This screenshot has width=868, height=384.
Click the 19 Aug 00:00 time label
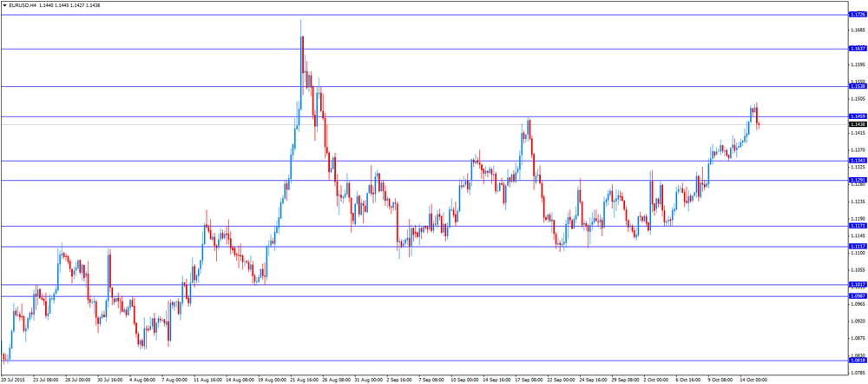271,381
